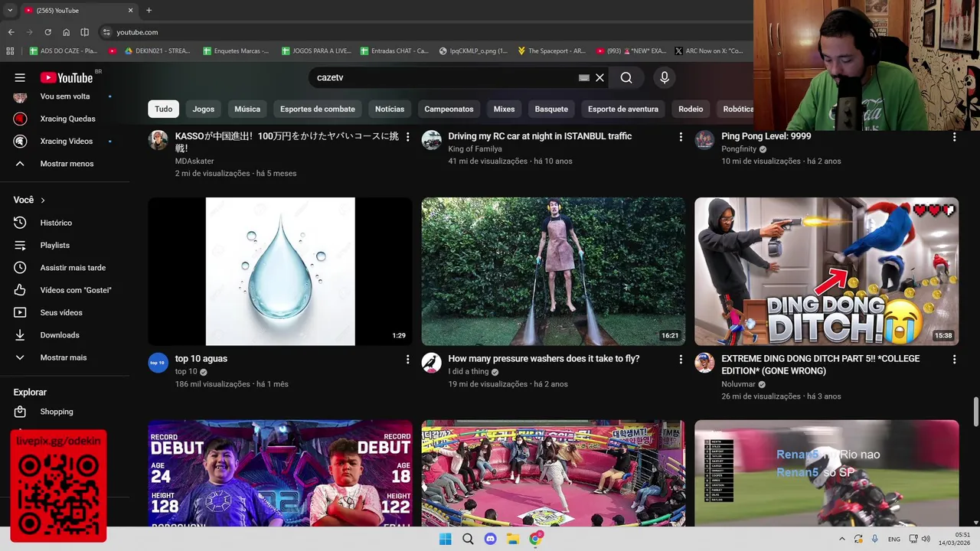Click in the cazetv search field
Image resolution: width=980 pixels, height=551 pixels.
click(444, 77)
